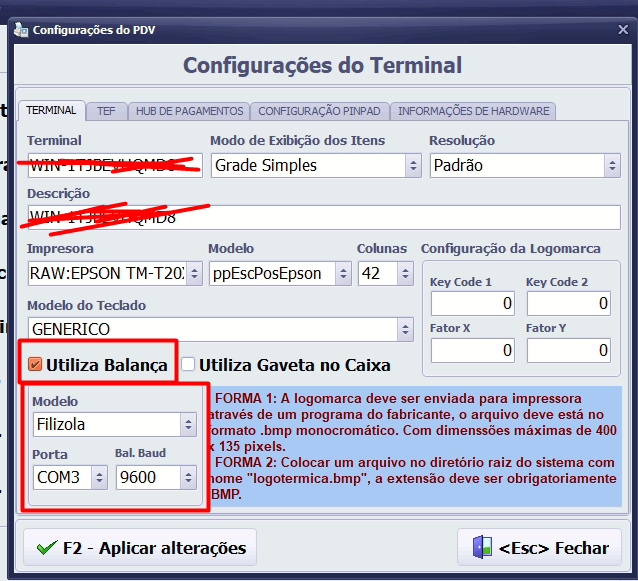638x581 pixels.
Task: Open the HUB DE PAGAMENTOS tab
Action: tap(189, 111)
